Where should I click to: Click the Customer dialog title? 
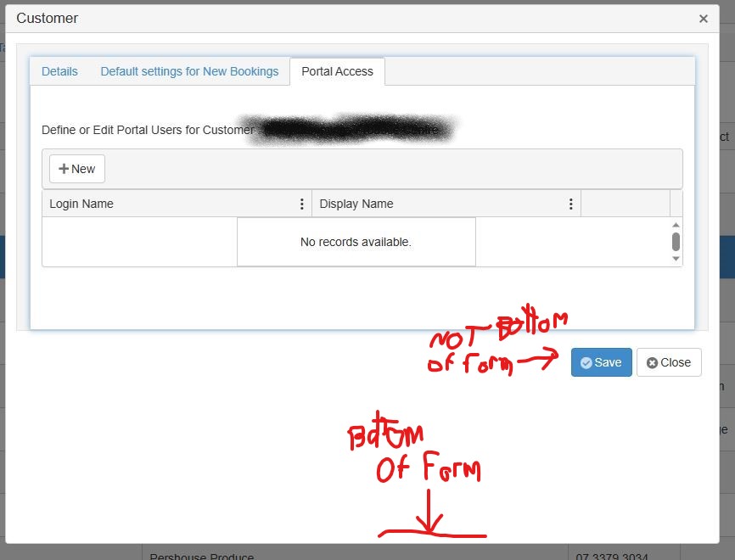pos(48,19)
